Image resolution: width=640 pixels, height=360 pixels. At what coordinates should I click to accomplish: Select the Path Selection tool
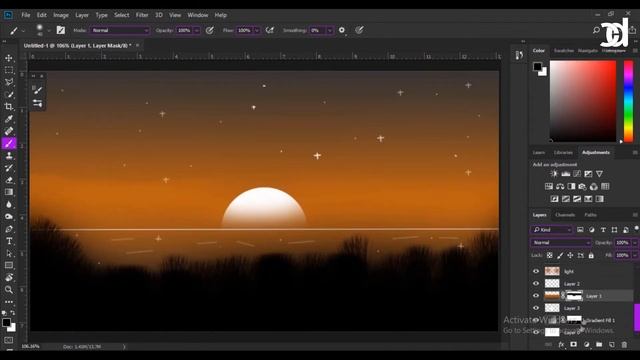[x=9, y=253]
